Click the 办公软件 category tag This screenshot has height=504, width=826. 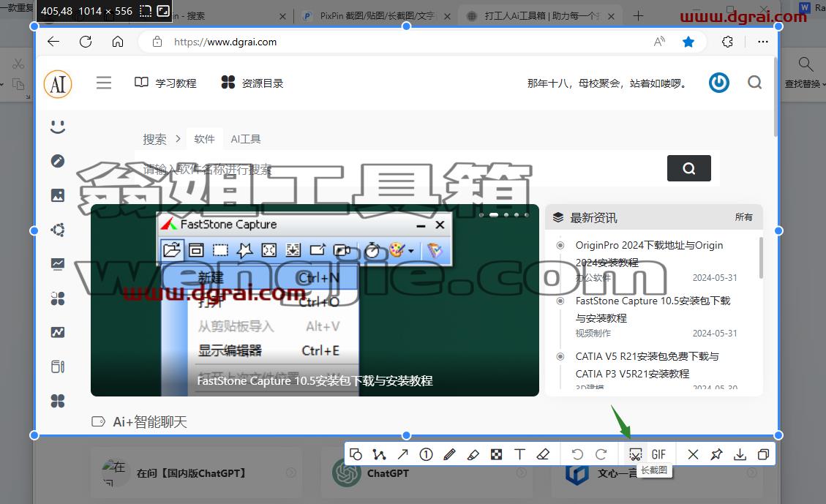(x=593, y=277)
